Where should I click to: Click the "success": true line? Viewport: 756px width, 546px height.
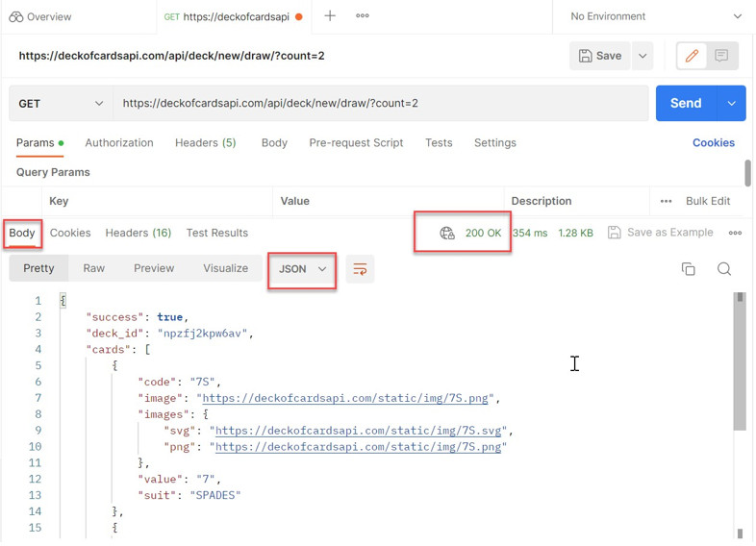(137, 317)
